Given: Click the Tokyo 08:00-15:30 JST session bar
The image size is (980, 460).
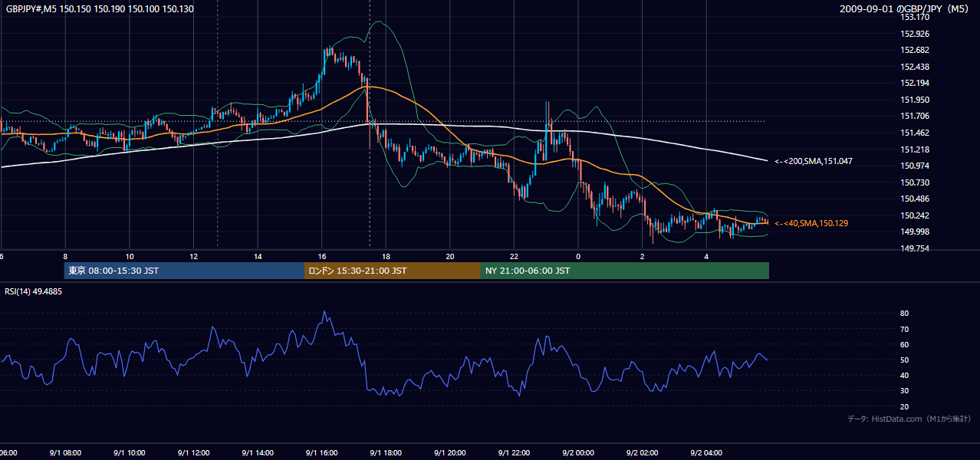Looking at the screenshot, I should [184, 271].
